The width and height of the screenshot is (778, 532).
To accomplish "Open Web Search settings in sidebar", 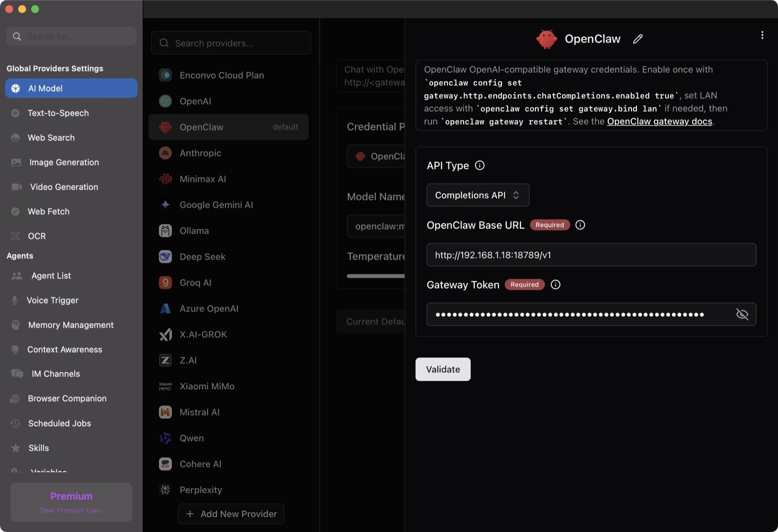I will click(x=71, y=137).
